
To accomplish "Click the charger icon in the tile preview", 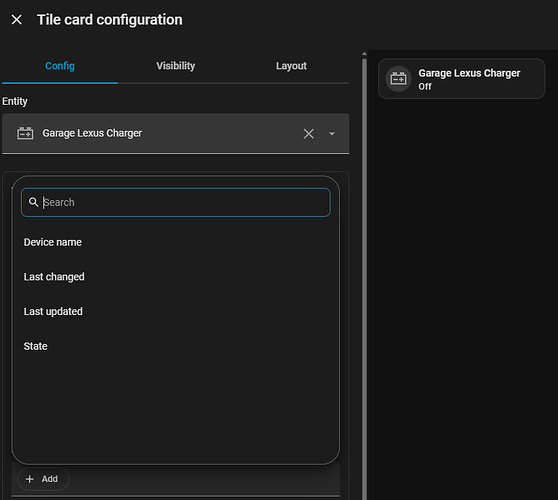I will [398, 79].
